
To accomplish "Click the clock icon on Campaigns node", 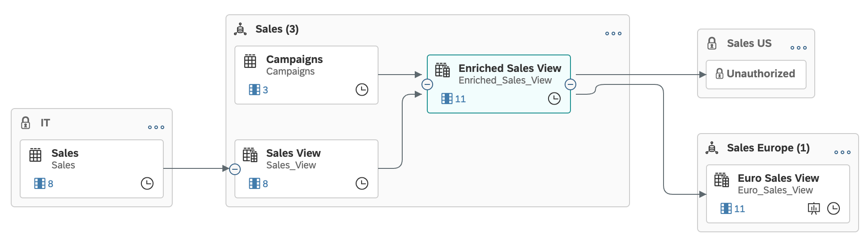I will (x=362, y=90).
